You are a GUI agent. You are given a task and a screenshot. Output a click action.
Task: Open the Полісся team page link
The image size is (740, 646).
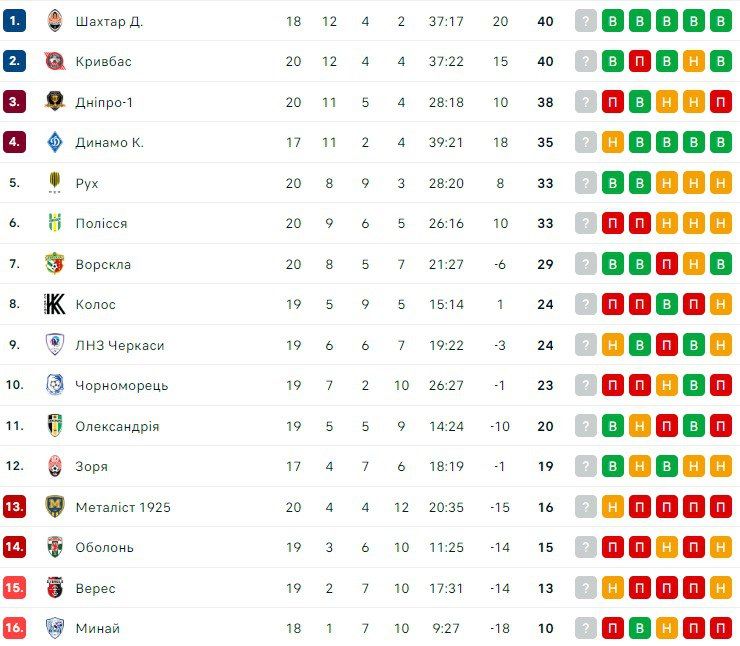101,223
